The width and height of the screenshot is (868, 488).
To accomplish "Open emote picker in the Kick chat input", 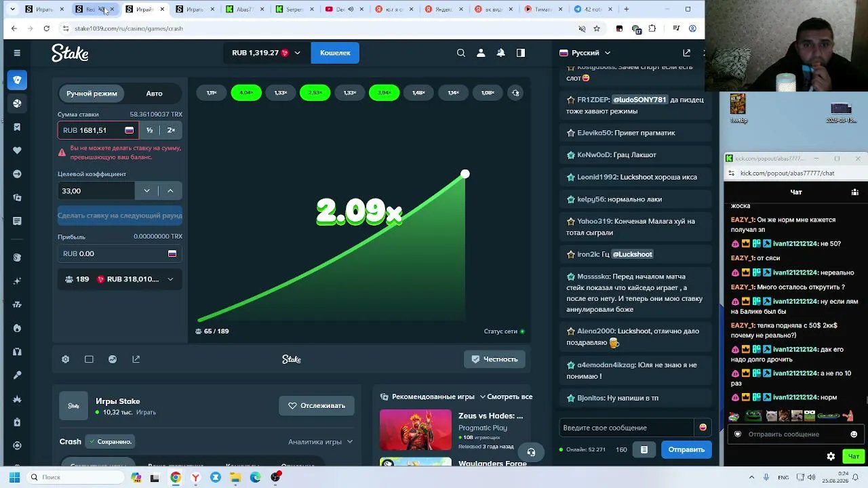I will tap(854, 434).
